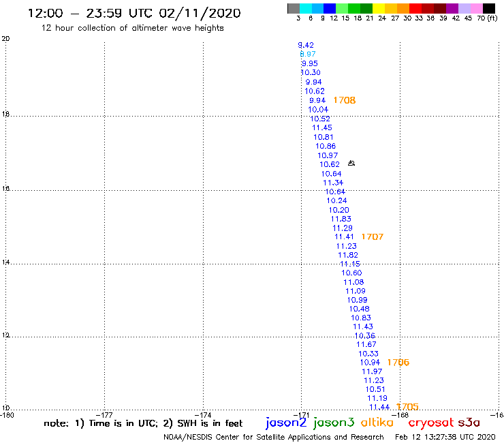The height and width of the screenshot is (443, 504).
Task: Click the small marker symbol beside the 10.62 reading
Action: coord(351,164)
